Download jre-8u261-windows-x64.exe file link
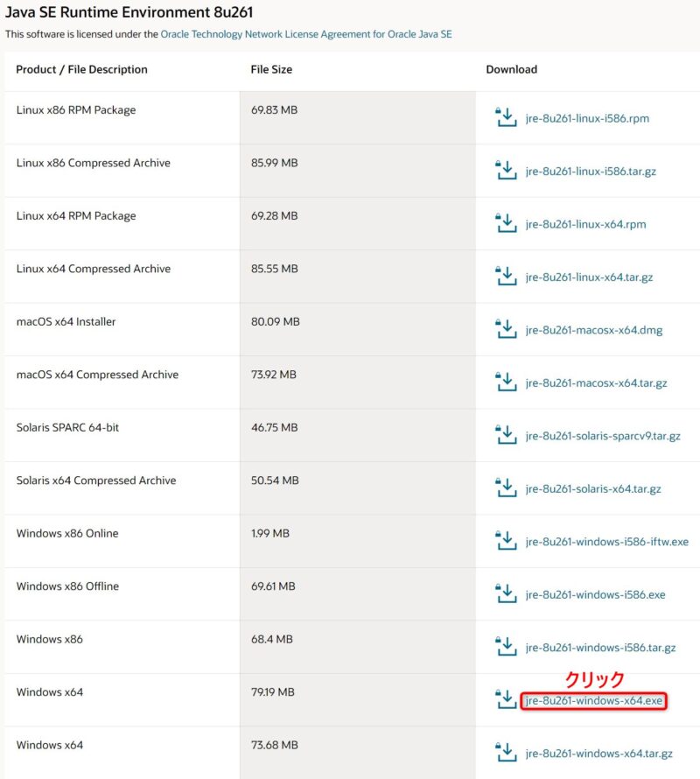Screen dimensions: 700x779 tap(594, 701)
